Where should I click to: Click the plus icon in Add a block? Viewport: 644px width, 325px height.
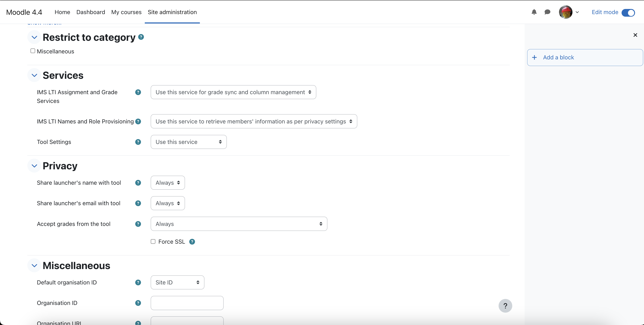[534, 57]
